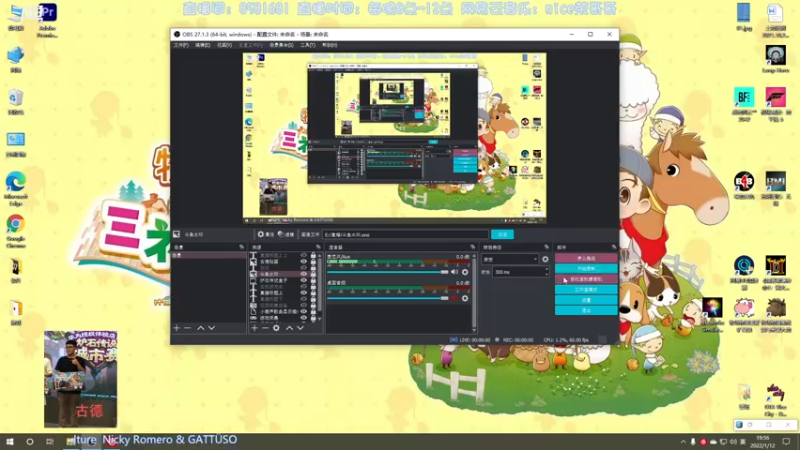Remove selected scene with minus icon
This screenshot has height=450, width=800.
point(187,328)
